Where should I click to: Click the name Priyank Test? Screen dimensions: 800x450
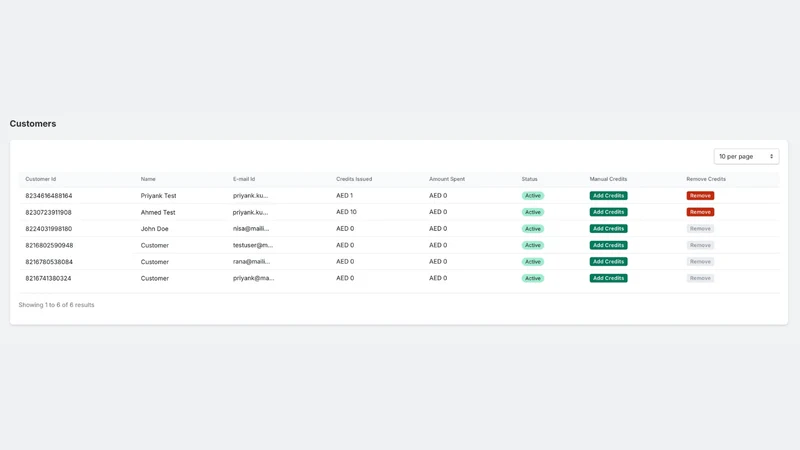coord(158,195)
